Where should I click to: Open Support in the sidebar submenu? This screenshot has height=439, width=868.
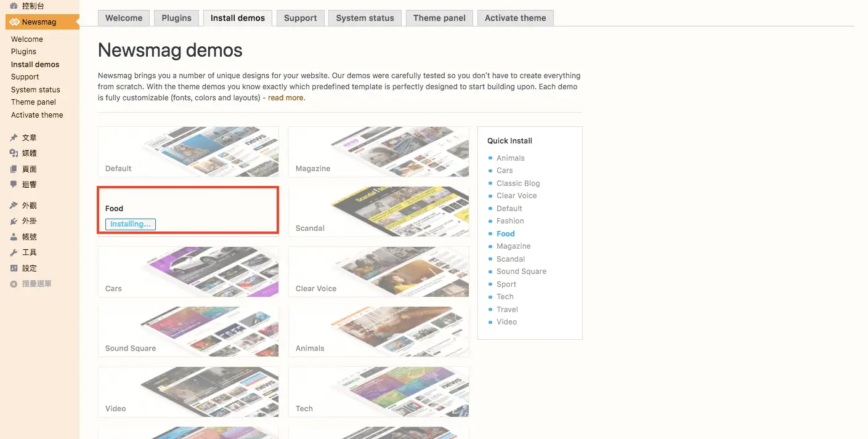click(x=25, y=77)
